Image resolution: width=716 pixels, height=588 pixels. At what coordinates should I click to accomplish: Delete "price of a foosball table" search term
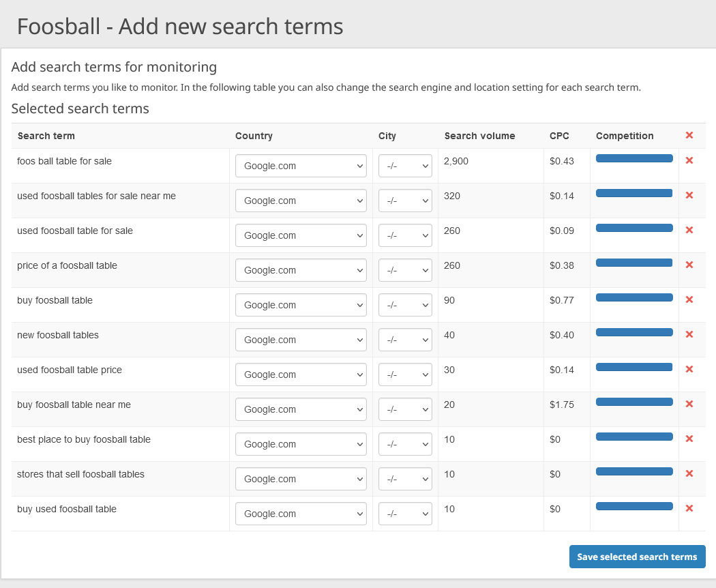click(x=689, y=265)
